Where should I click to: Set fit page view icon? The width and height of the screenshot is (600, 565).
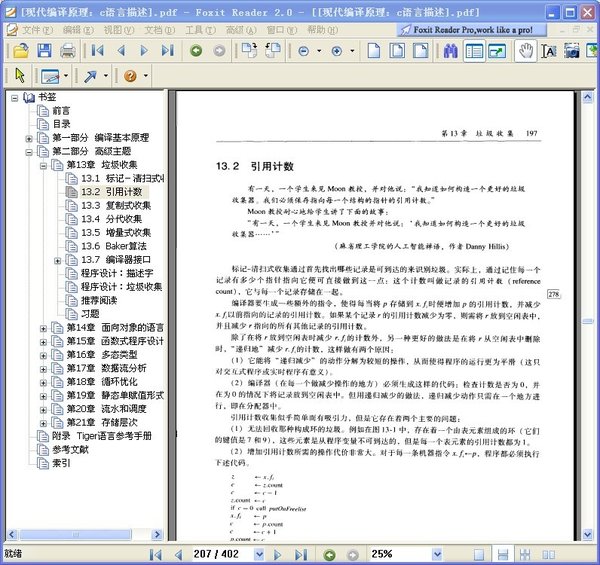coord(397,50)
